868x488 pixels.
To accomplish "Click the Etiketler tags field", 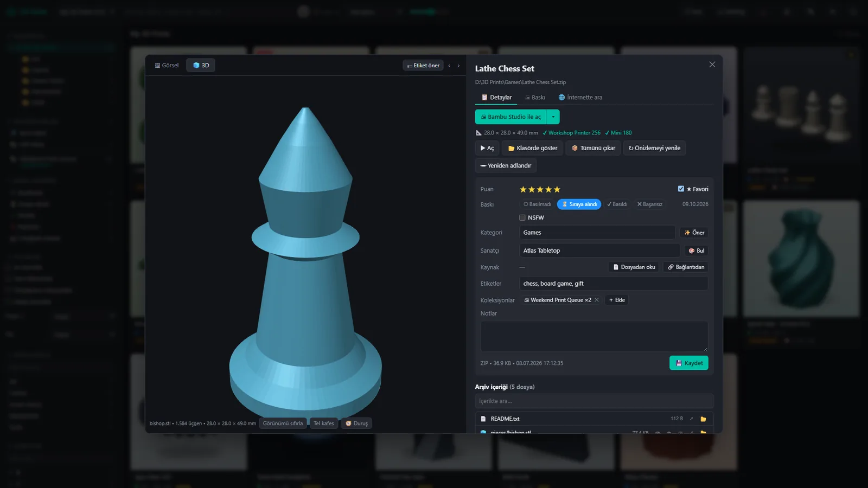I will tap(614, 284).
